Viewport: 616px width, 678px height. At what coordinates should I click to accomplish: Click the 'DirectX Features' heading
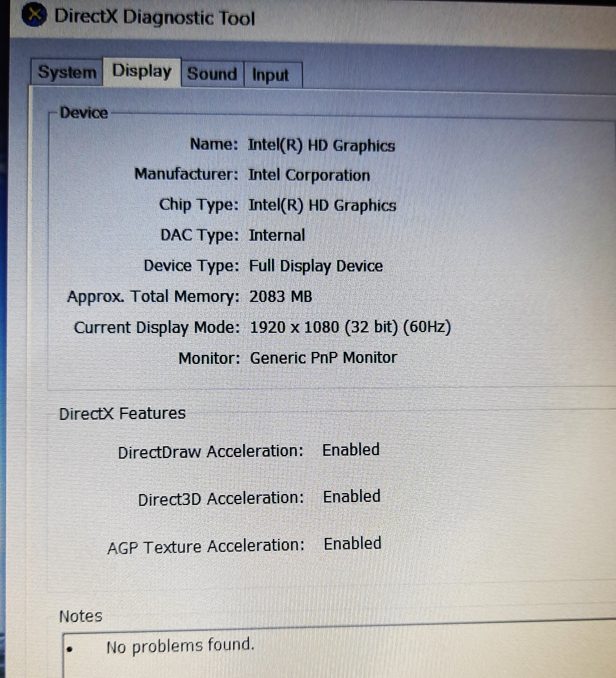122,413
